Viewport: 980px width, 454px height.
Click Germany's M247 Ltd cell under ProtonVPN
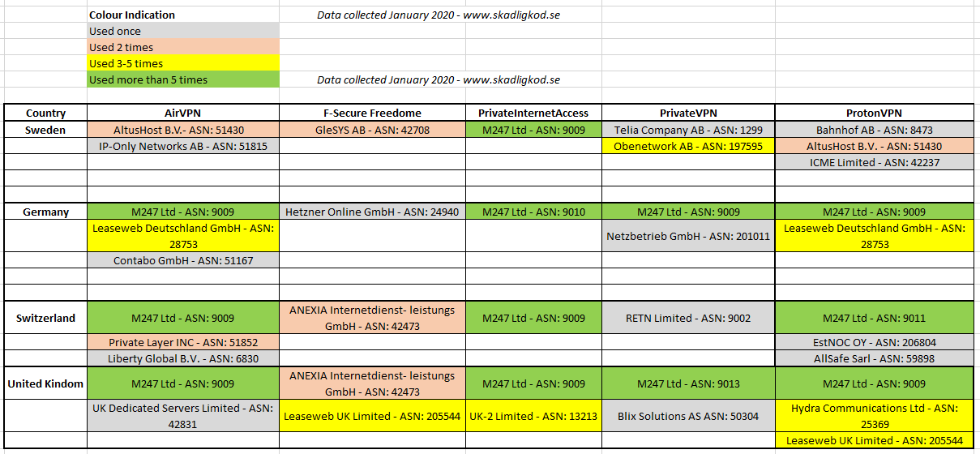(874, 212)
